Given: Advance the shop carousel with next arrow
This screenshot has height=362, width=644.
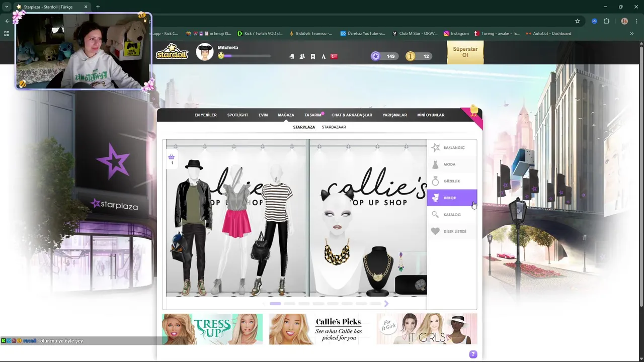Looking at the screenshot, I should tap(386, 304).
